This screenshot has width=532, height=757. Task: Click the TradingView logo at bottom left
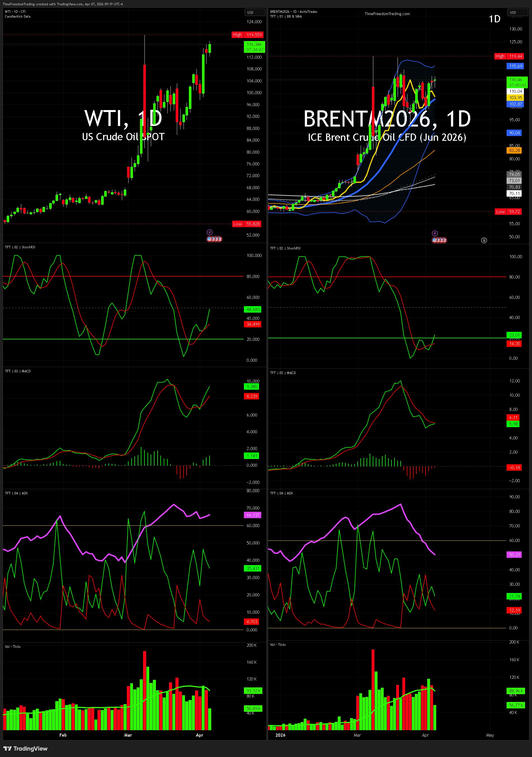point(26,748)
